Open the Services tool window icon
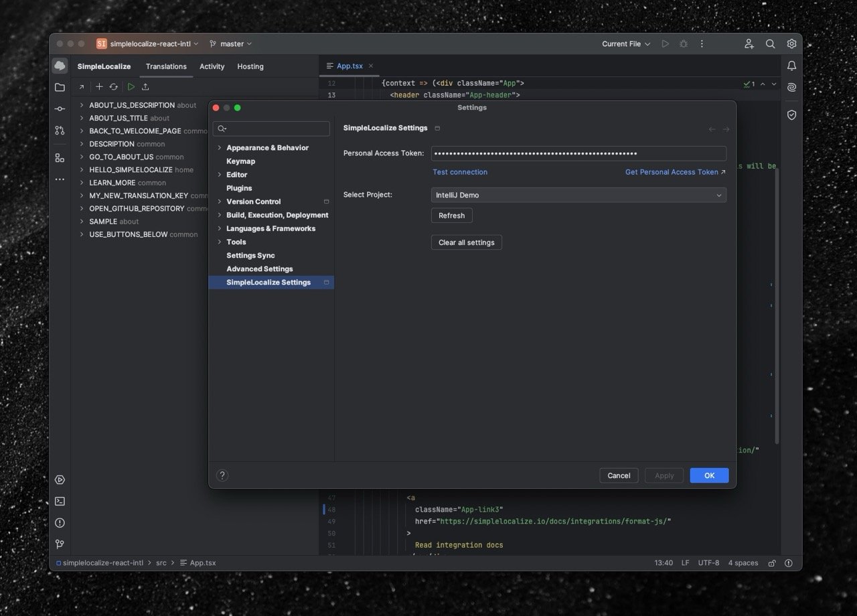The height and width of the screenshot is (616, 857). coord(60,479)
